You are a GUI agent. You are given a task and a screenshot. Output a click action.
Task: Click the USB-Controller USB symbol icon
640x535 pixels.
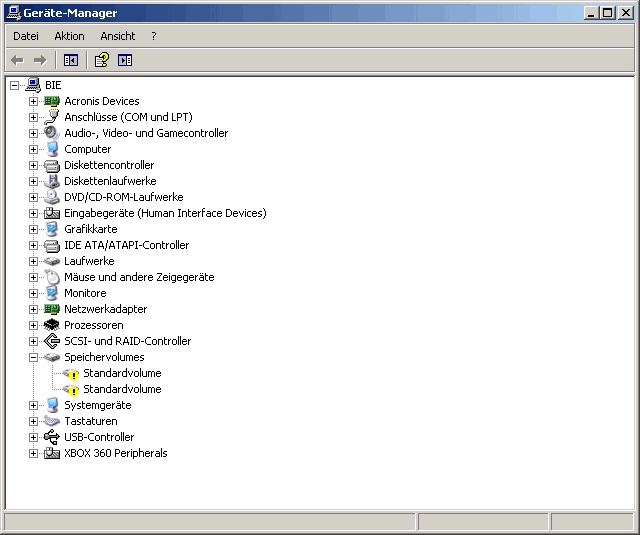point(52,437)
